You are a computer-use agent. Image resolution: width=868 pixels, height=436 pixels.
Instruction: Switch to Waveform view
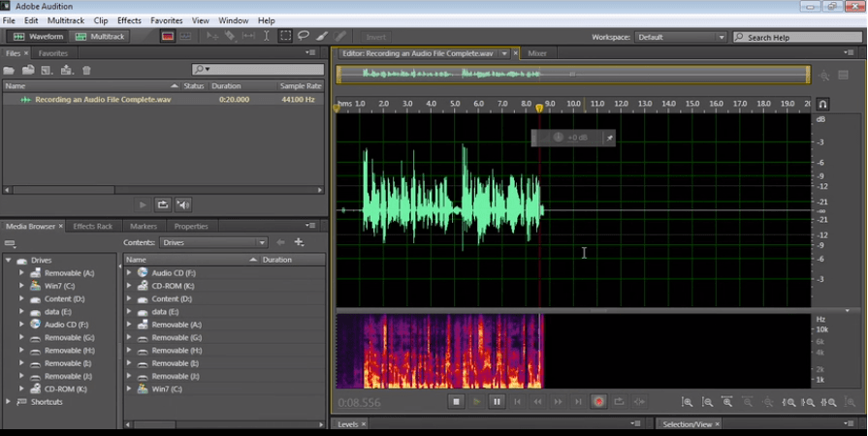point(38,37)
